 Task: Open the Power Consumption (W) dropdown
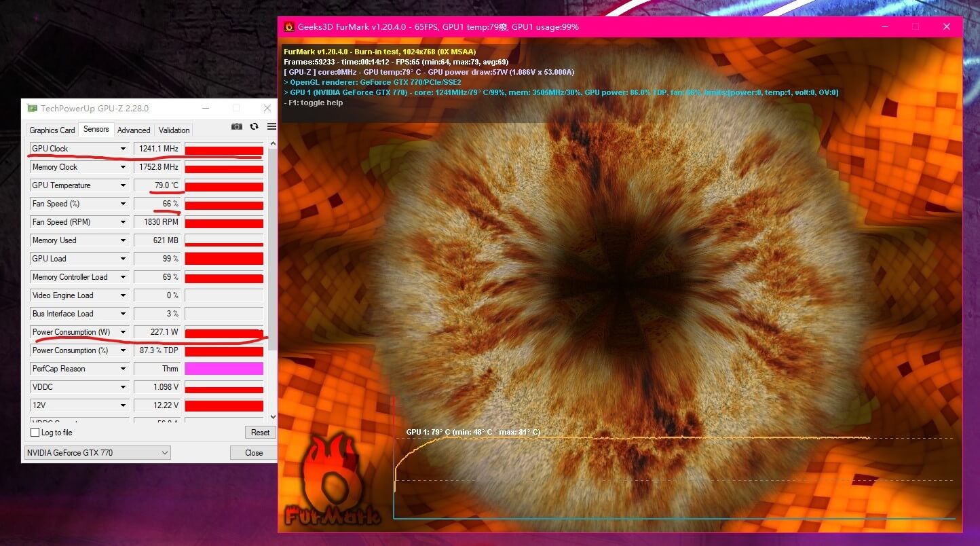pos(123,332)
